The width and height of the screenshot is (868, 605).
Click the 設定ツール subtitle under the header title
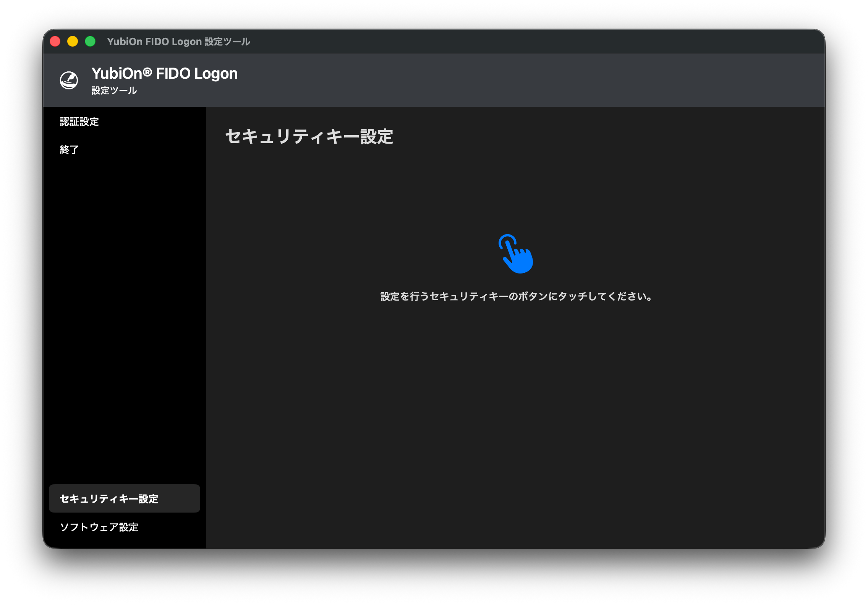[x=114, y=91]
